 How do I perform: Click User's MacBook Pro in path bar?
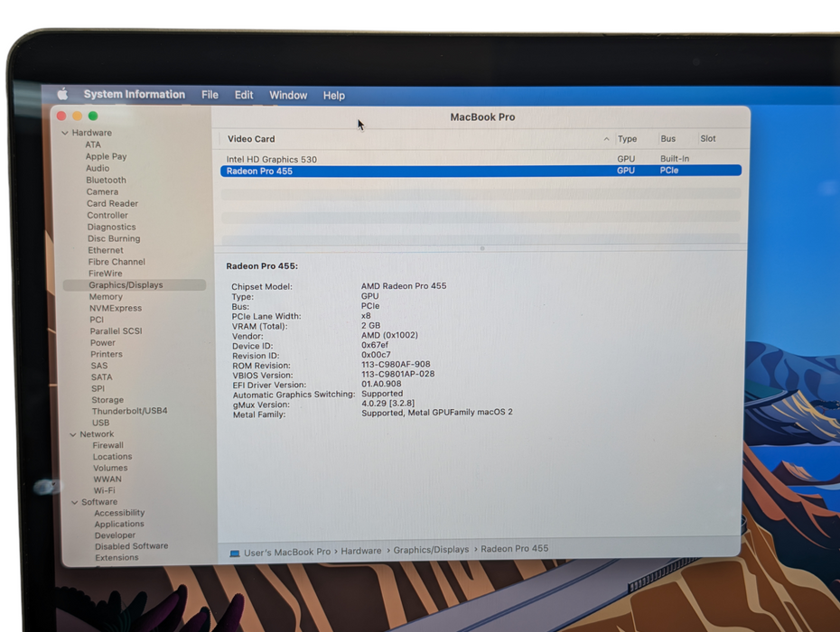287,553
